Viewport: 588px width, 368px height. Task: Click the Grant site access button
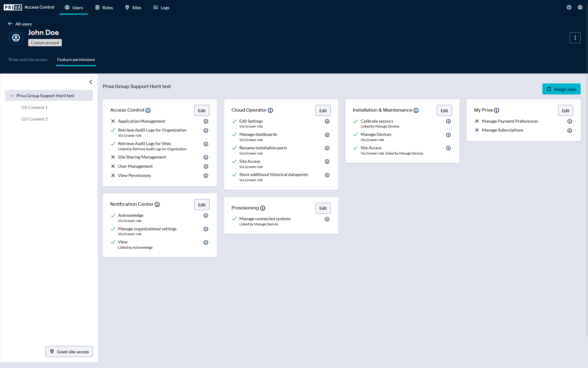pyautogui.click(x=69, y=351)
